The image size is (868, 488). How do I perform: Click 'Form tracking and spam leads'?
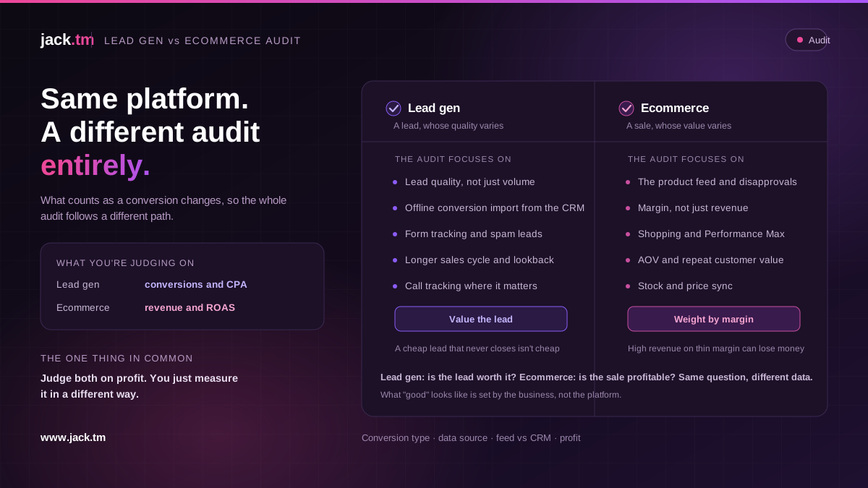click(x=474, y=234)
